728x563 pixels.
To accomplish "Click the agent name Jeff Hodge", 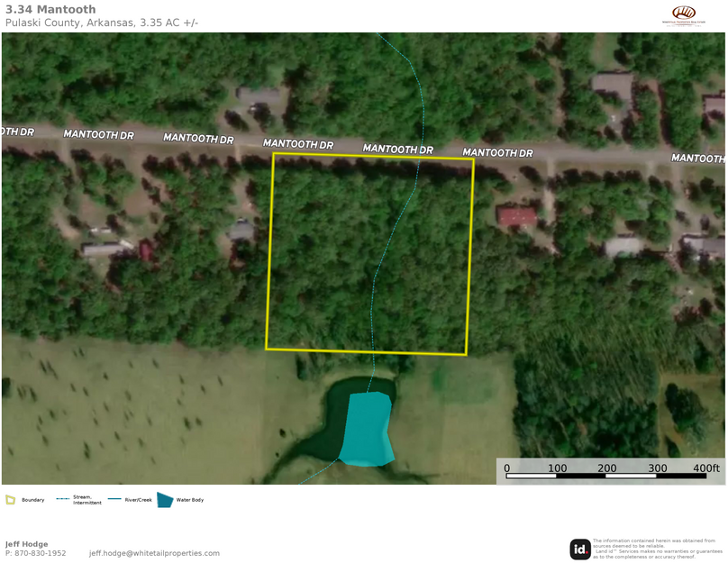I will tap(26, 544).
